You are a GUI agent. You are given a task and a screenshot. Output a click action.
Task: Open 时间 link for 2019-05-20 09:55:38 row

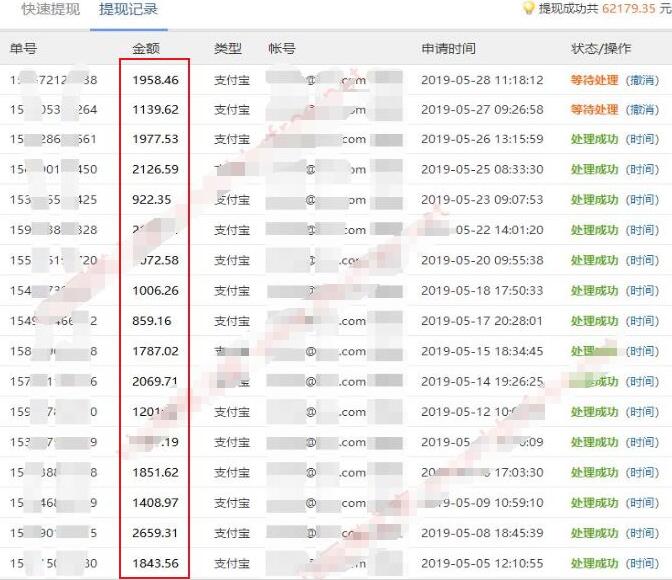point(642,260)
